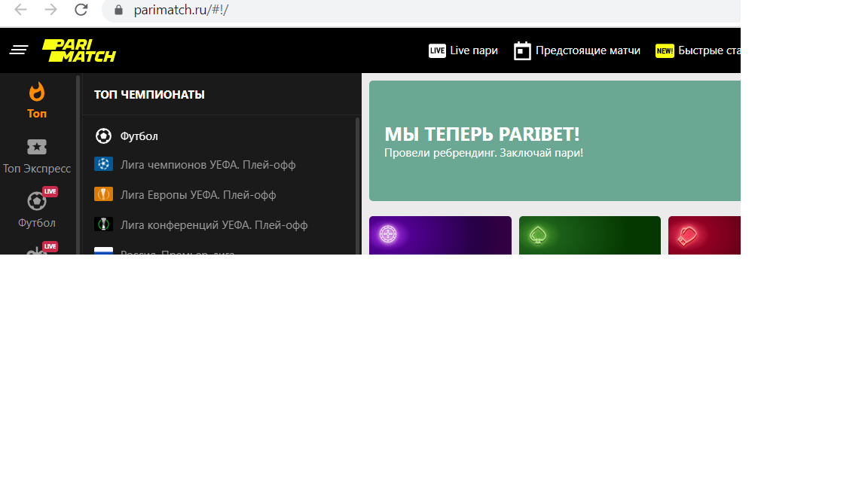Click the boxing glove icon
The height and width of the screenshot is (488, 868).
687,236
